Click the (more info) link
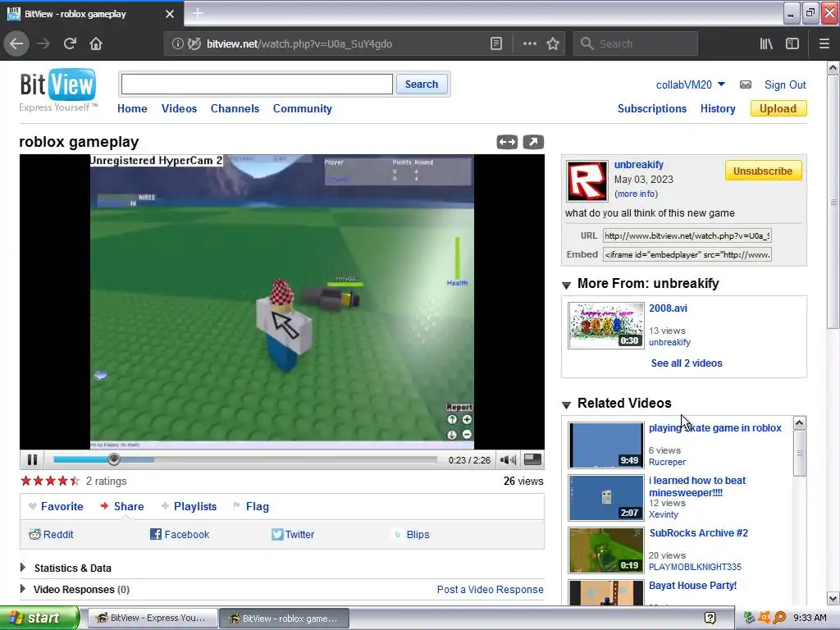840x630 pixels. click(636, 194)
